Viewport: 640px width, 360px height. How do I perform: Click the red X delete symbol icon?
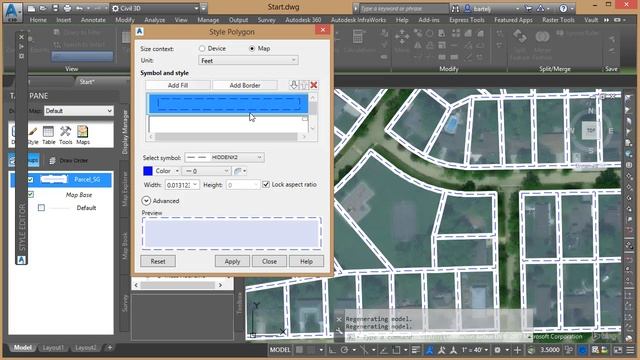[x=314, y=85]
